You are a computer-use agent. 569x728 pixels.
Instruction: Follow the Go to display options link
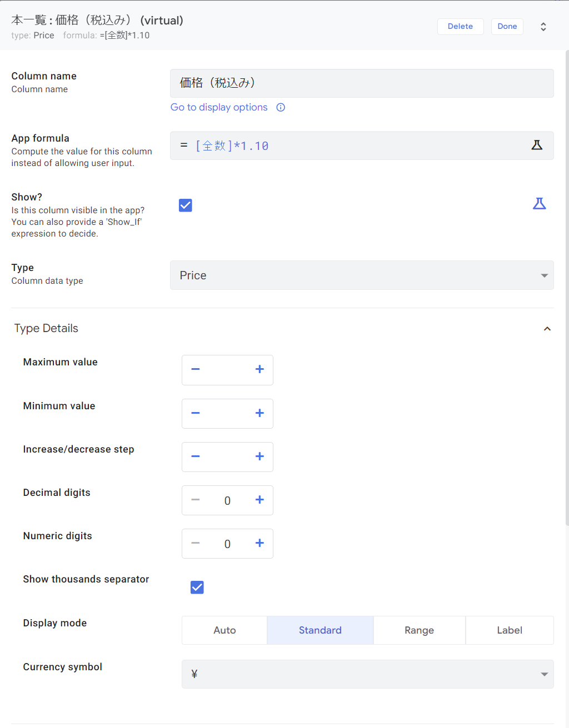[219, 108]
